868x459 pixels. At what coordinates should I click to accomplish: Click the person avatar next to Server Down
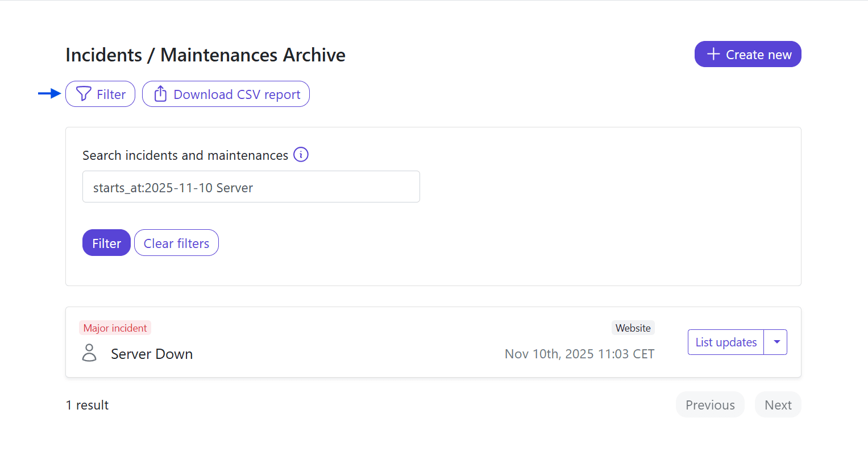point(89,353)
